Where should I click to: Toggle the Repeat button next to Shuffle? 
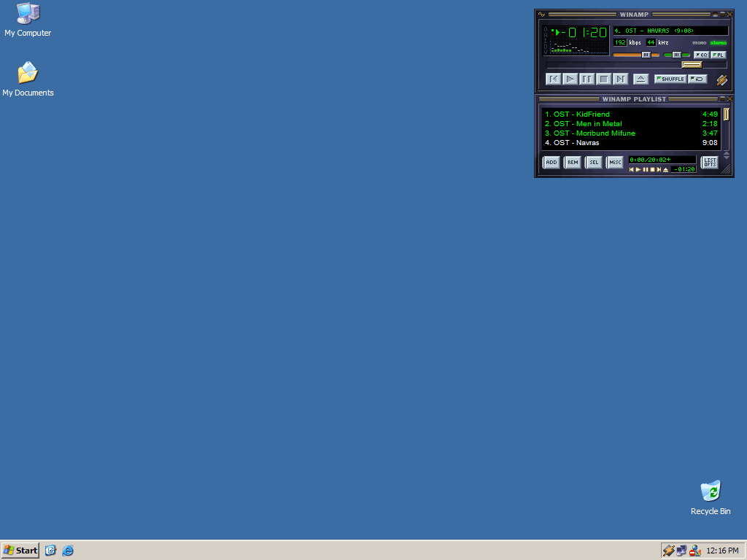(698, 79)
